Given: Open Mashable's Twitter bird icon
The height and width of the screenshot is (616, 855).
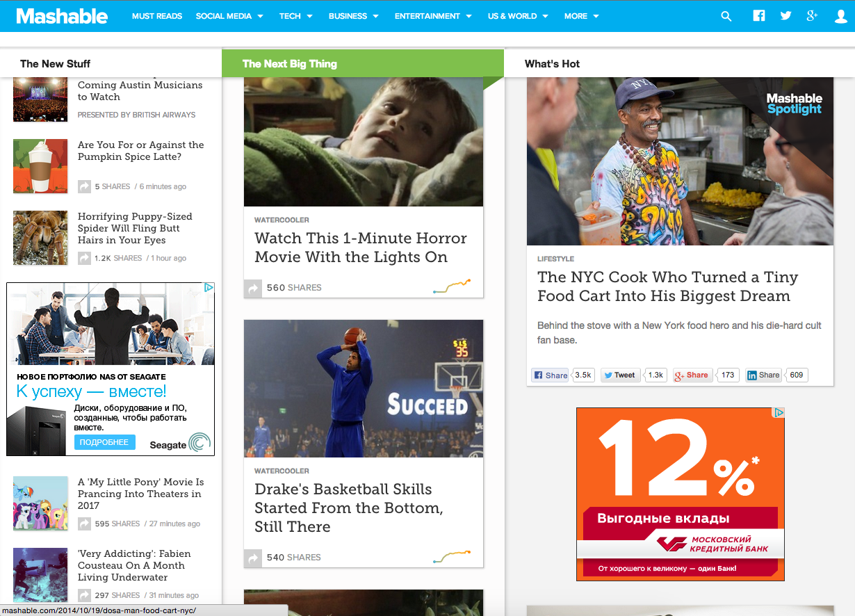Looking at the screenshot, I should pos(786,16).
